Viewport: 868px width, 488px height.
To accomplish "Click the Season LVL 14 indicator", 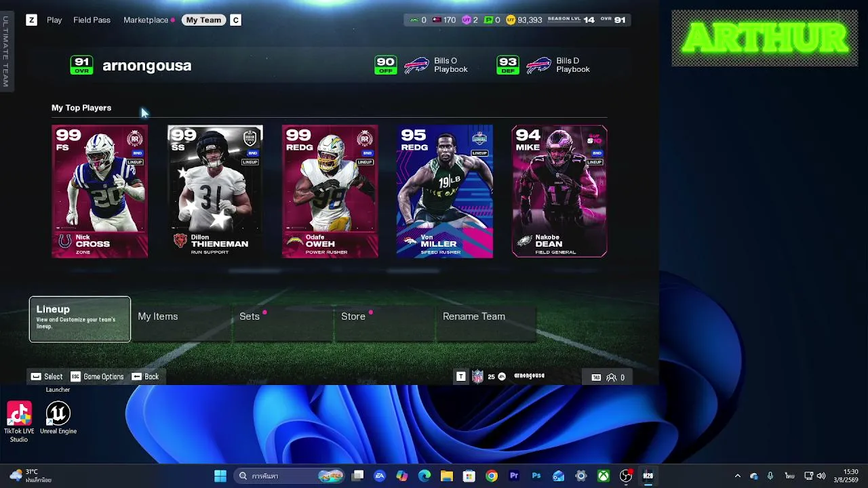I will [571, 20].
